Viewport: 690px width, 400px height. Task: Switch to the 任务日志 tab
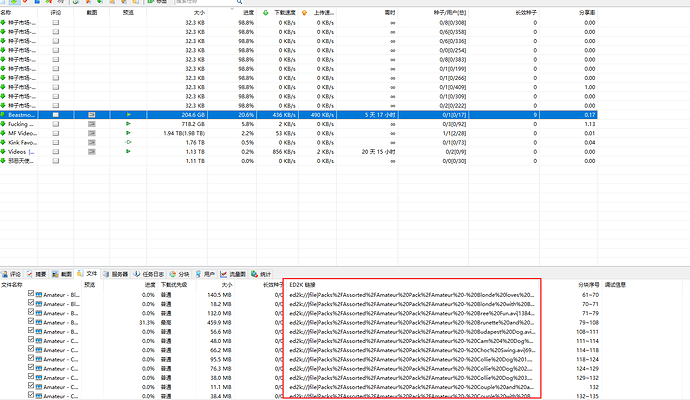click(x=149, y=274)
